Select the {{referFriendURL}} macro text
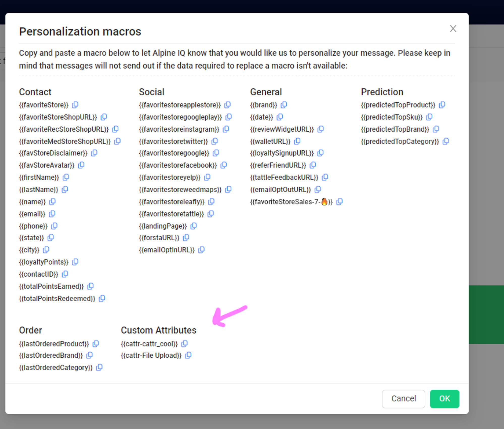Image resolution: width=504 pixels, height=429 pixels. [278, 165]
